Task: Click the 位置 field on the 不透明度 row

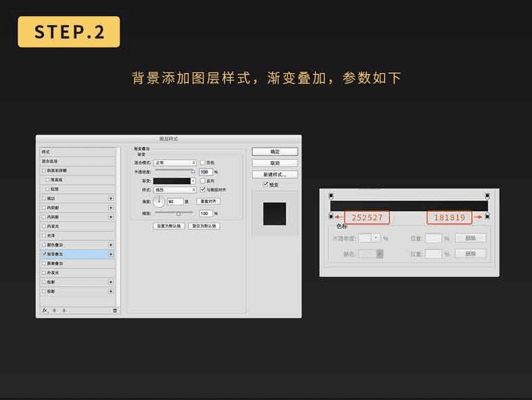Action: (x=433, y=238)
